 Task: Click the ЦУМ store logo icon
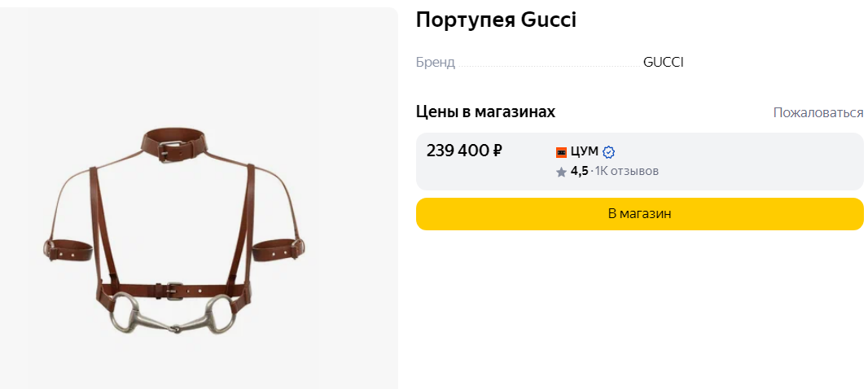click(x=561, y=152)
